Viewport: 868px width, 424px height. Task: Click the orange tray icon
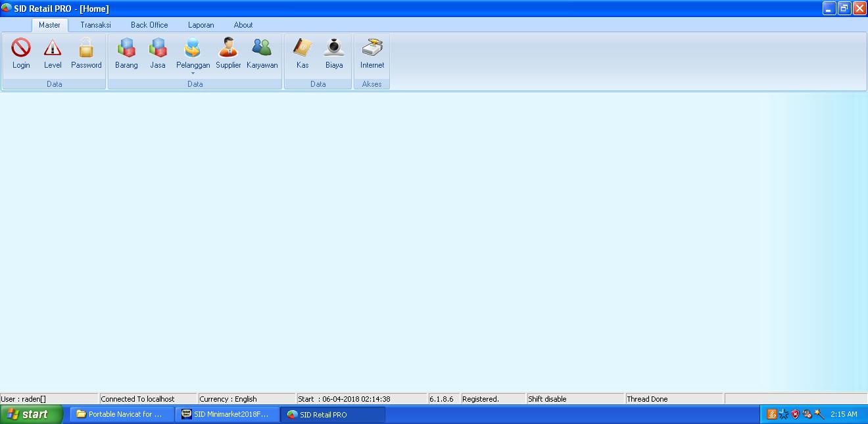(x=772, y=414)
